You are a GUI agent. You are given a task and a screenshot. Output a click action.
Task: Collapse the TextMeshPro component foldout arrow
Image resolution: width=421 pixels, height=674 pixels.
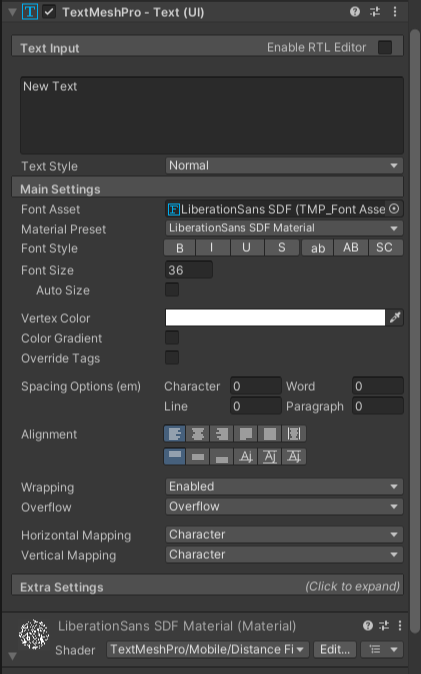tap(12, 12)
